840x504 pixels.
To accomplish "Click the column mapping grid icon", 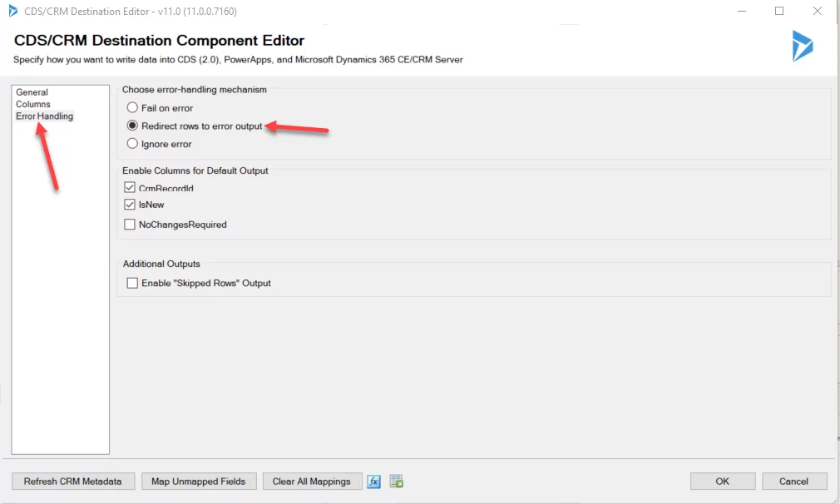I will pyautogui.click(x=397, y=482).
